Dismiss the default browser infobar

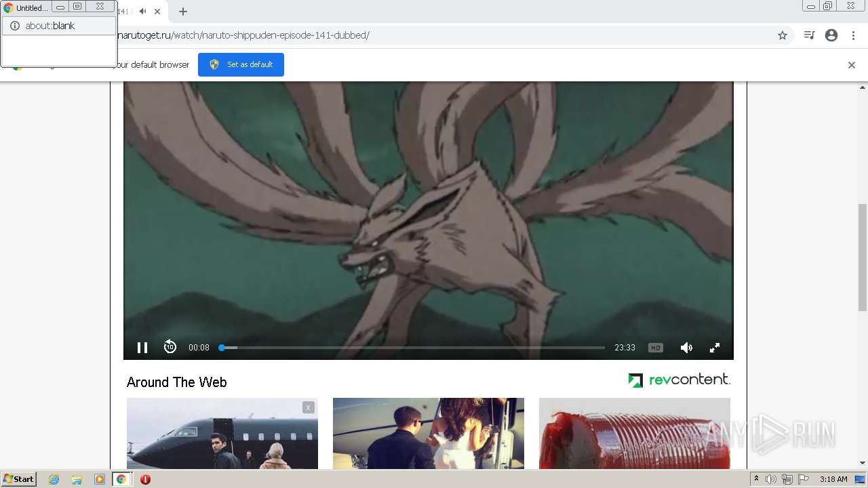852,65
